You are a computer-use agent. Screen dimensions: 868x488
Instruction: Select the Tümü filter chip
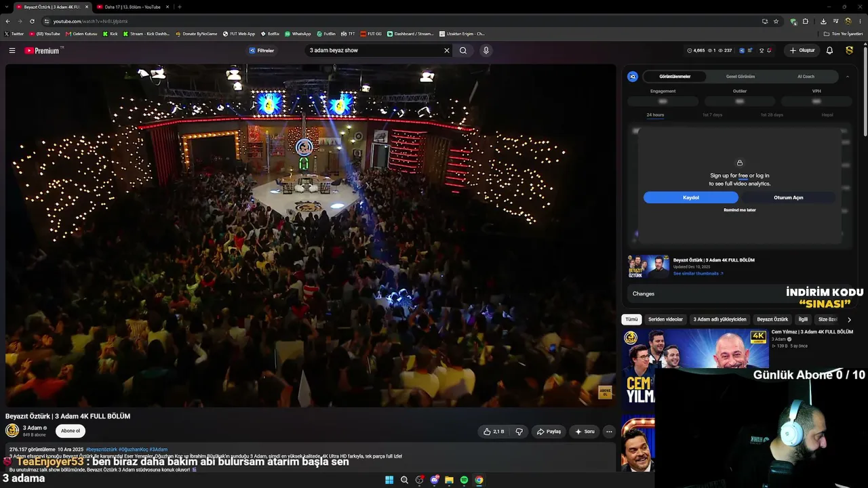(x=631, y=319)
